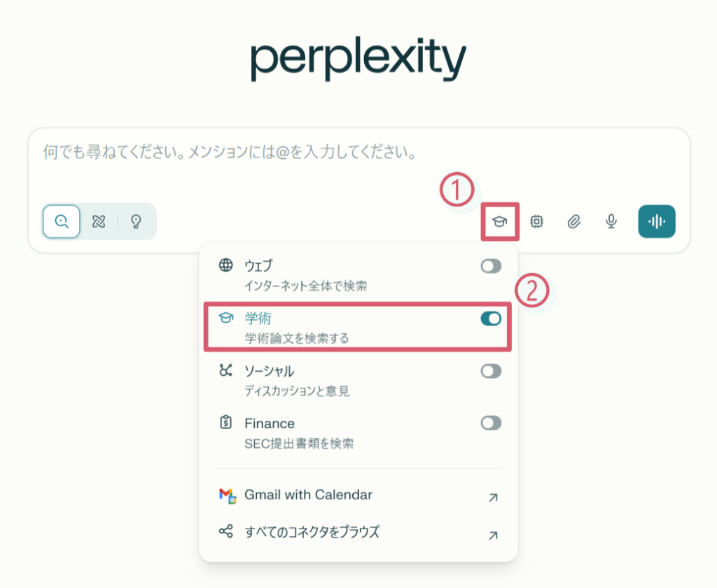Start voice mode with waveform button

(x=656, y=222)
